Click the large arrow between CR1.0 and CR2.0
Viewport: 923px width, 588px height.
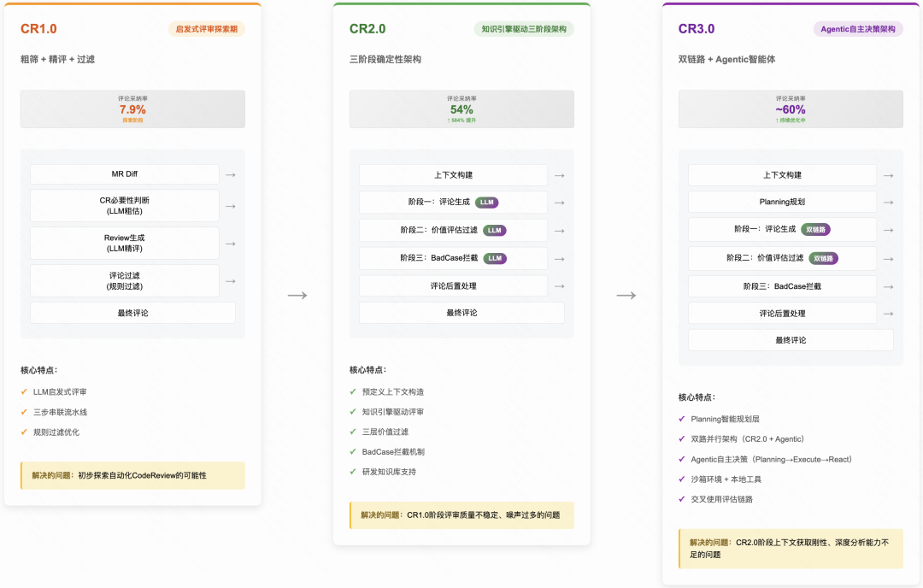point(296,294)
